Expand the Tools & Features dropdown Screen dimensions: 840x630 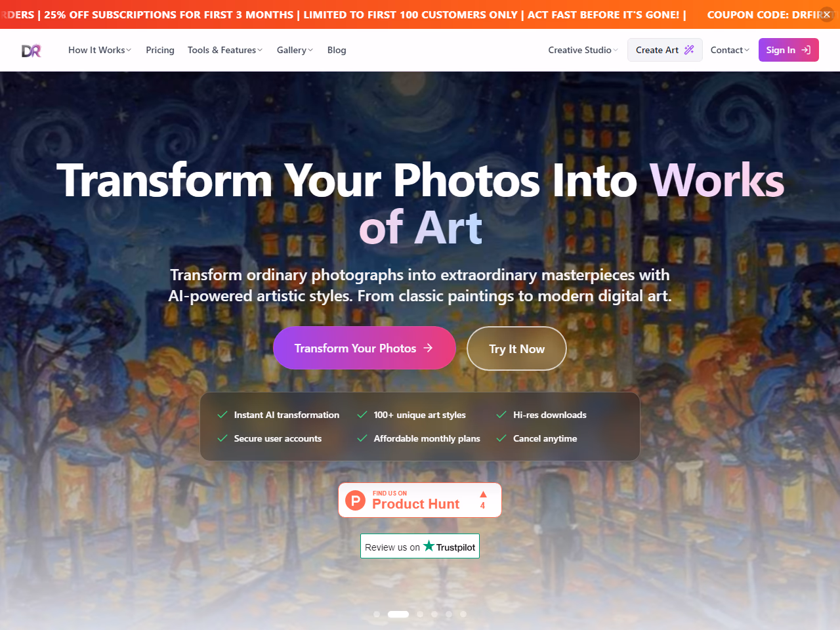pos(225,50)
